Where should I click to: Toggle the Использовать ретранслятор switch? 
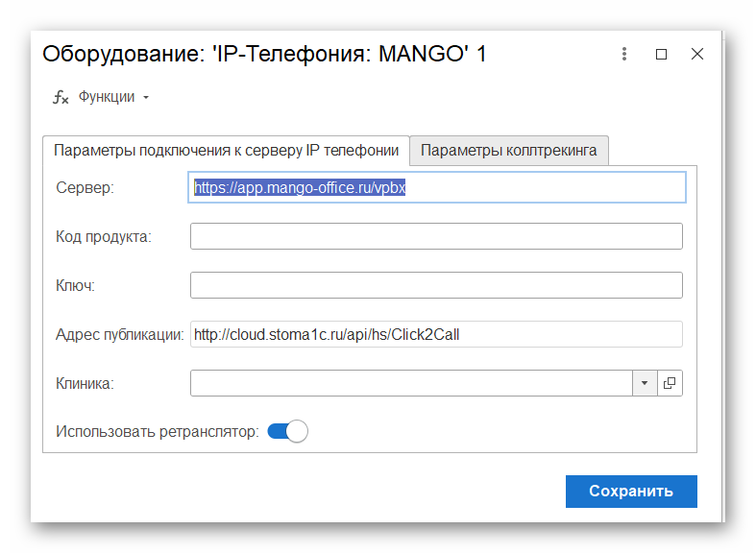(288, 431)
